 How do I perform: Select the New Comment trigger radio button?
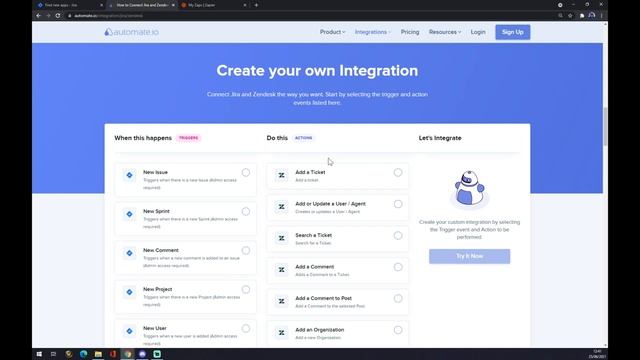[x=246, y=251]
